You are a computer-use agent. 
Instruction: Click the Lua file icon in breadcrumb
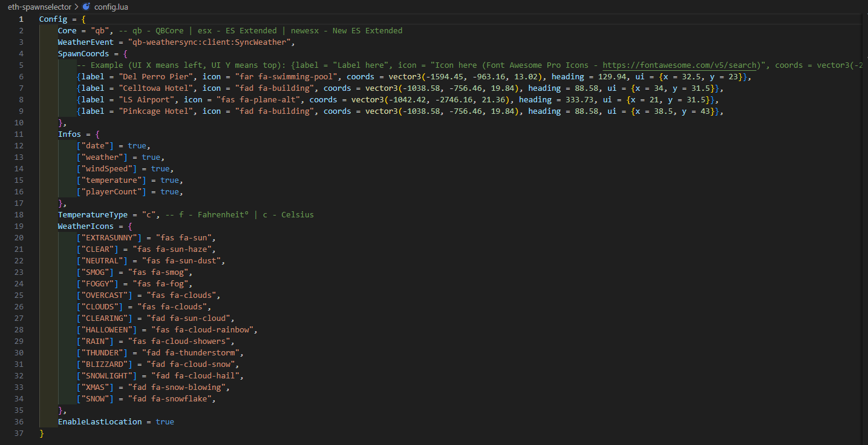(86, 7)
